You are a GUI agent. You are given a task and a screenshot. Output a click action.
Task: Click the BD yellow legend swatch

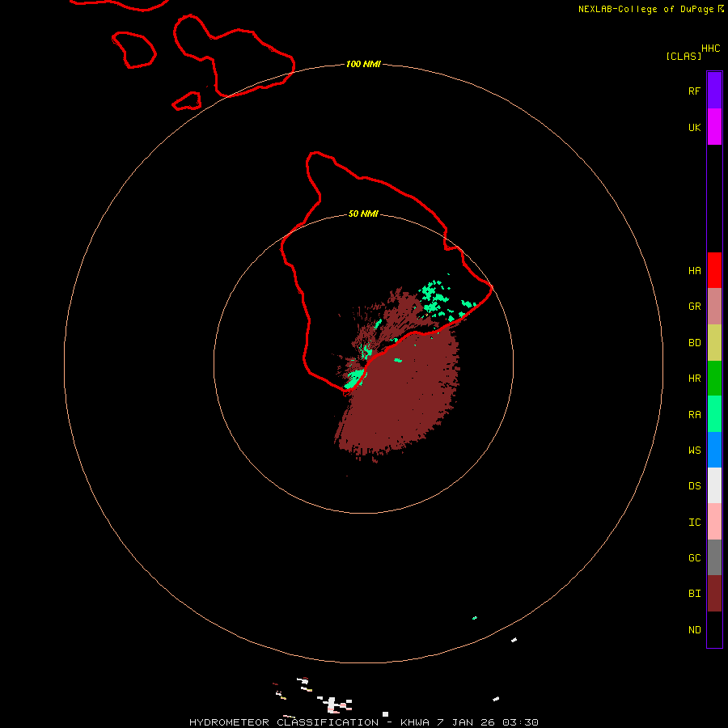coord(714,343)
